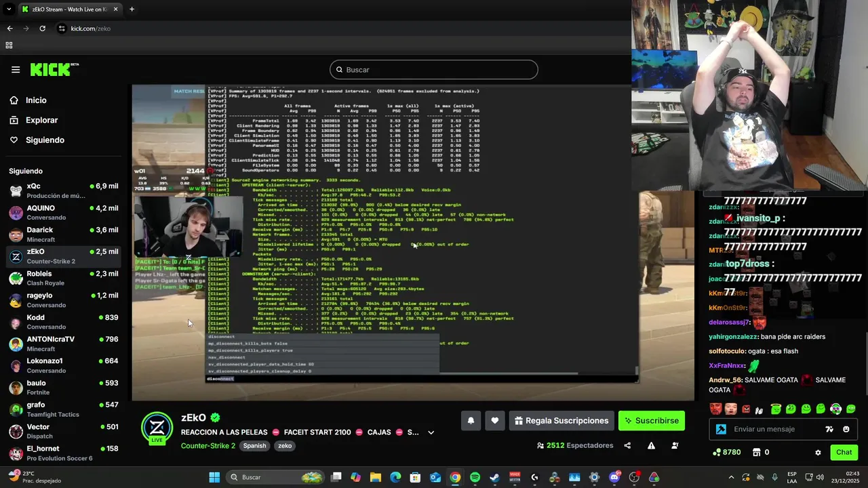
Task: Click Regala Suscripciones button
Action: tap(561, 421)
